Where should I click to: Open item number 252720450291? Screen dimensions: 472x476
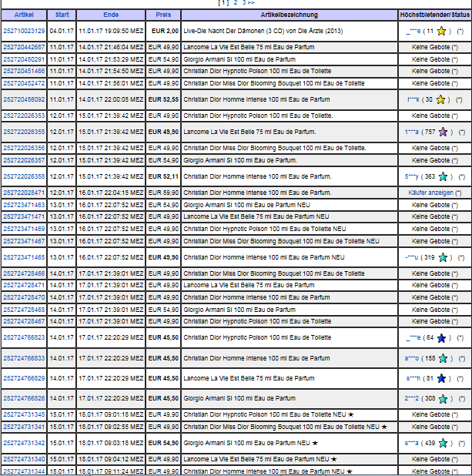(x=24, y=59)
